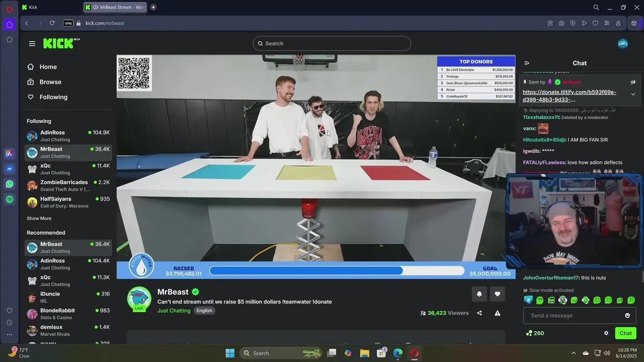This screenshot has width=644, height=362.
Task: Open Browse in sidebar
Action: click(44, 82)
